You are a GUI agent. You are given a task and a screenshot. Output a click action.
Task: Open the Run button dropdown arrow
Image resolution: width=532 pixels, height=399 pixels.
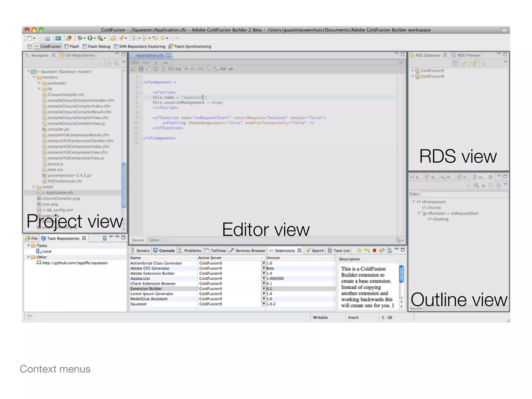95,38
